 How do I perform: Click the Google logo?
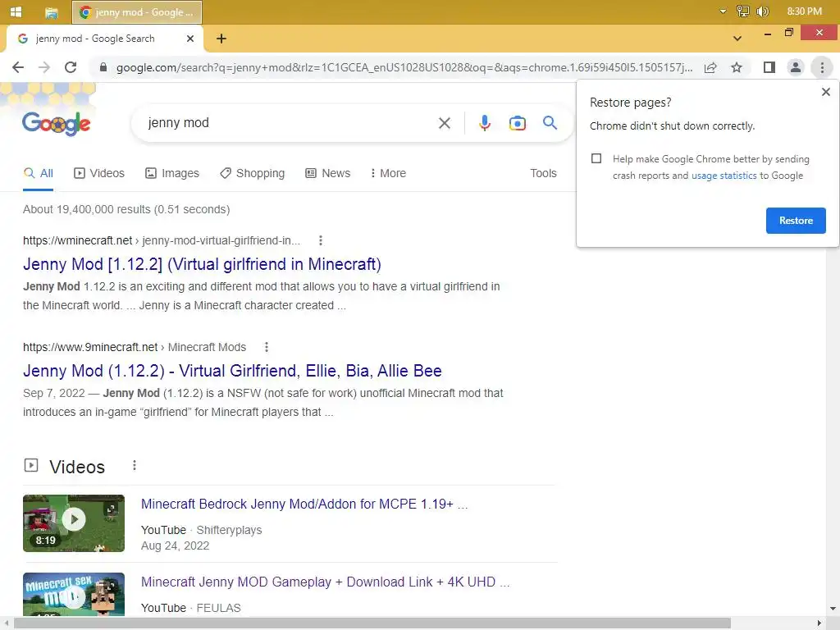click(x=57, y=123)
